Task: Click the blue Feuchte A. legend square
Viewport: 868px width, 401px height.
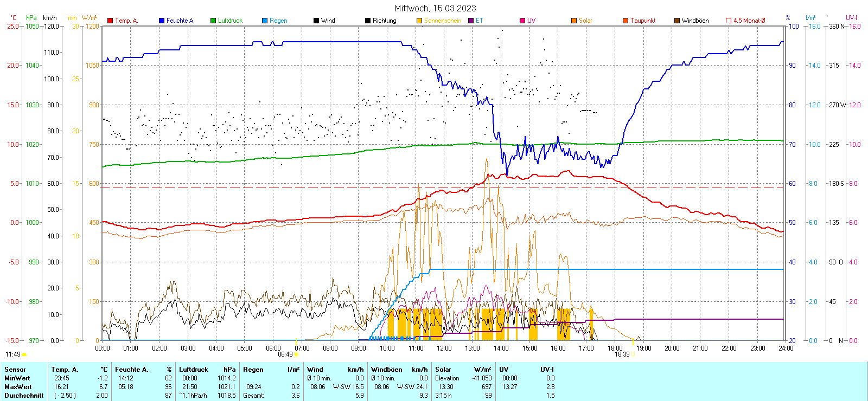Action: (x=162, y=21)
